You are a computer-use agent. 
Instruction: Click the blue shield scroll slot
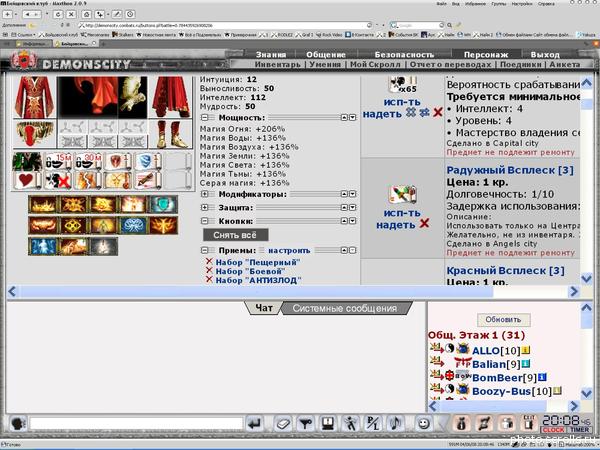148,161
